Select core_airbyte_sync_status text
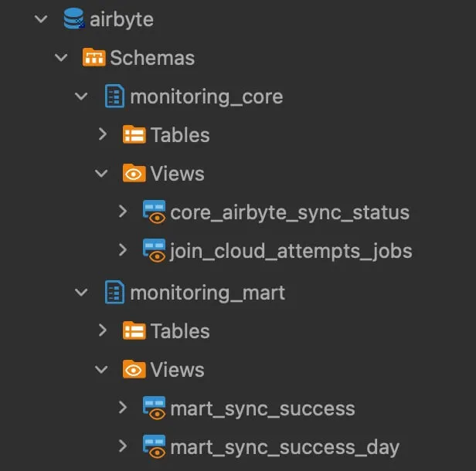 tap(290, 213)
